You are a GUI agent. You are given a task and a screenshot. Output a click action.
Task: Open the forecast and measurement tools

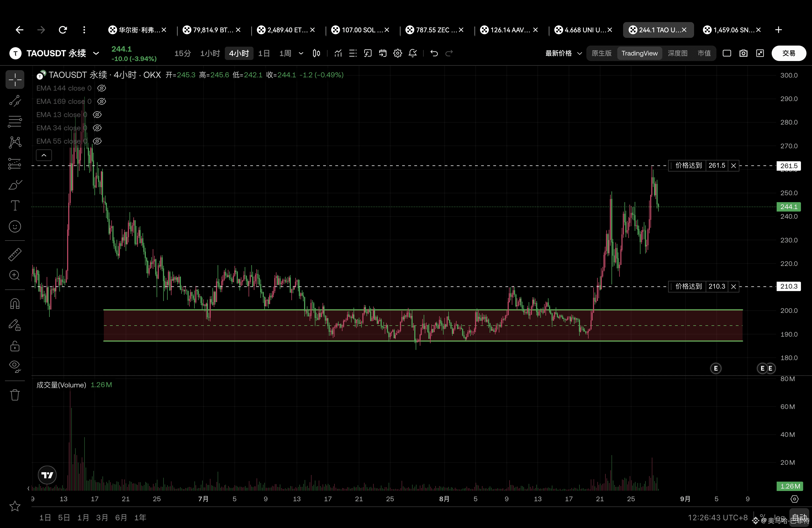click(15, 164)
